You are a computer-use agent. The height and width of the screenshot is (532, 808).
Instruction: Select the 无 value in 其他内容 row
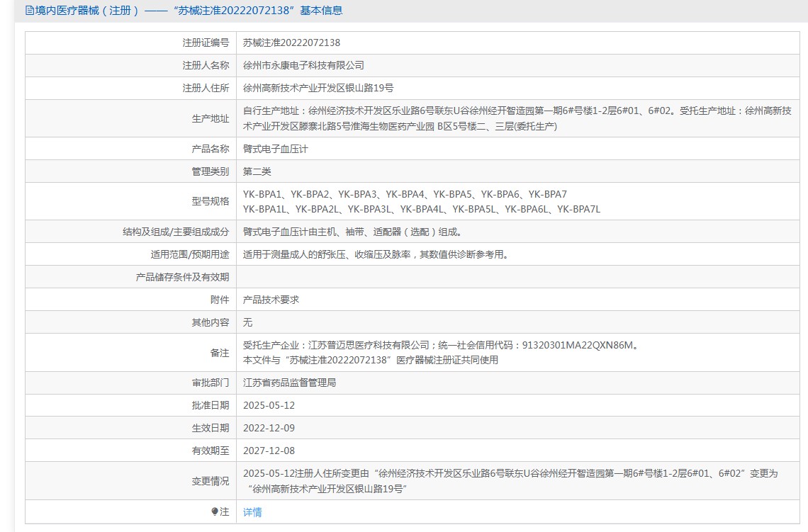point(247,322)
